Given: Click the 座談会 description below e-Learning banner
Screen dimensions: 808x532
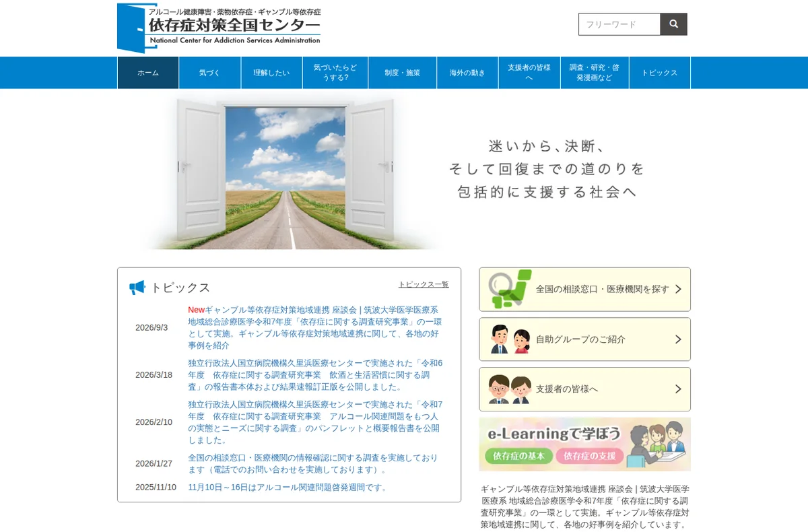Looking at the screenshot, I should [x=584, y=506].
